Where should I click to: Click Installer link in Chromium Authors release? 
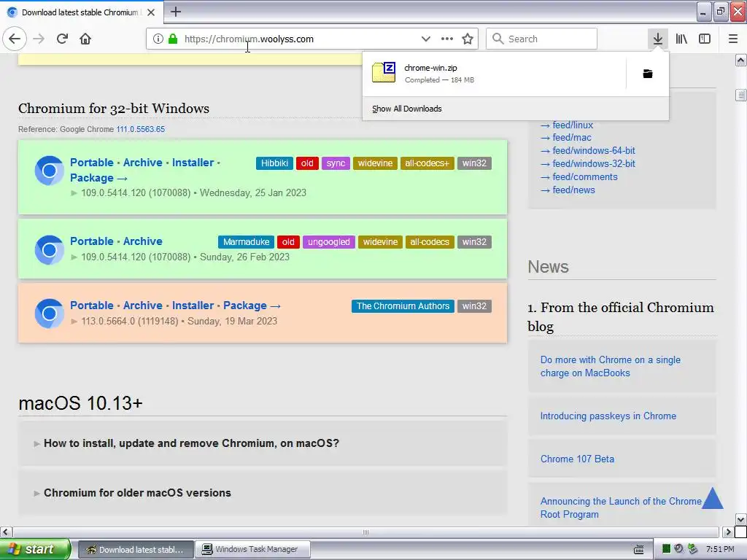coord(193,306)
